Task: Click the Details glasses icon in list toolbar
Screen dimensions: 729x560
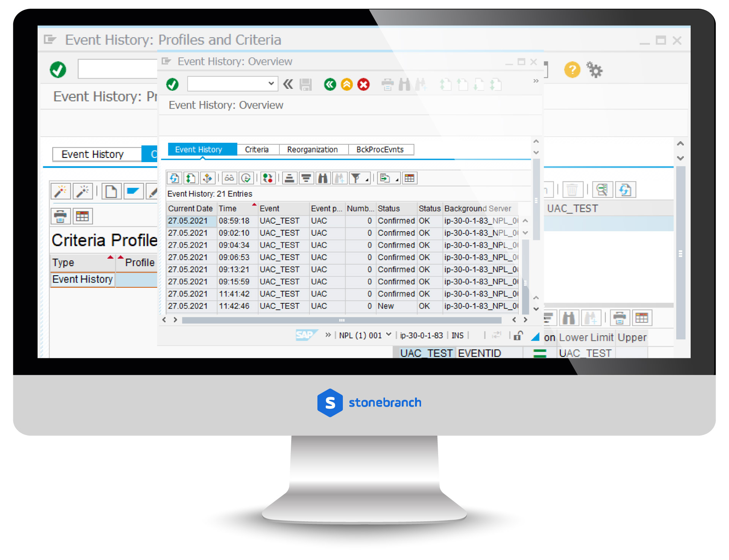Action: 229,178
